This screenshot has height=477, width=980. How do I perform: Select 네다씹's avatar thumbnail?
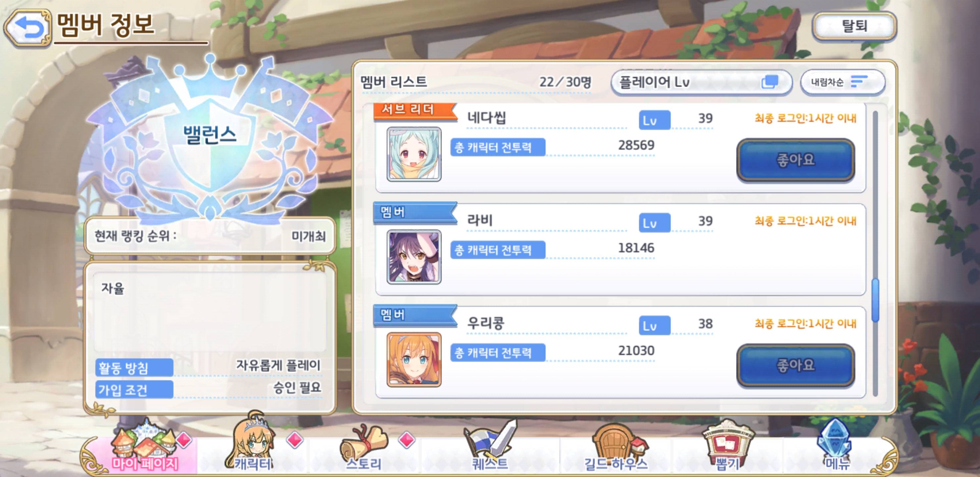tap(414, 154)
